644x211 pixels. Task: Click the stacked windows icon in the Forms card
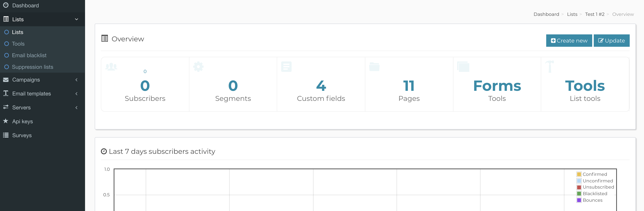click(x=463, y=67)
